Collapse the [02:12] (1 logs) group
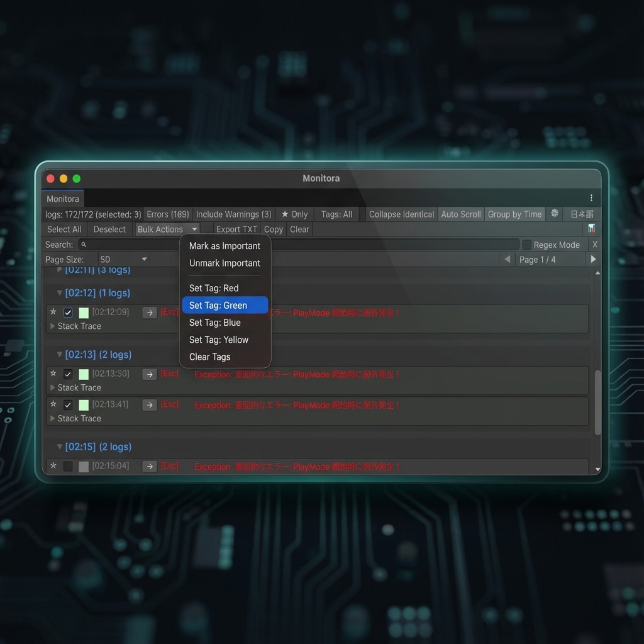Screen dimensions: 644x644 coord(60,293)
